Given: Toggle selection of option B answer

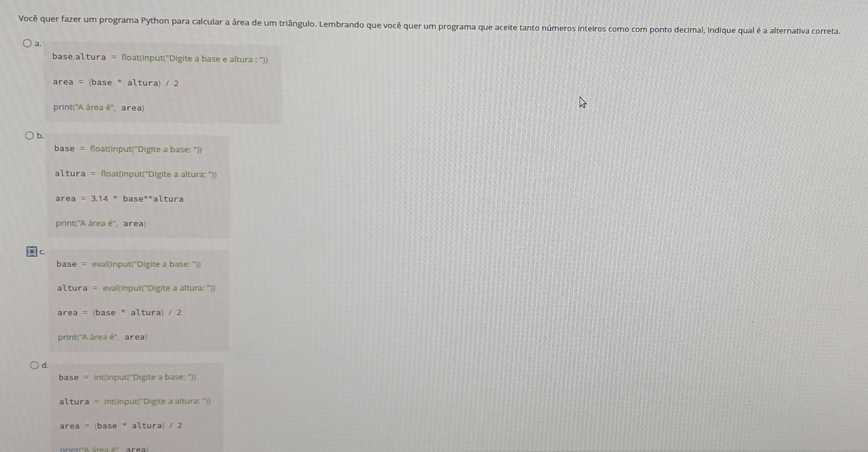Looking at the screenshot, I should click(23, 136).
